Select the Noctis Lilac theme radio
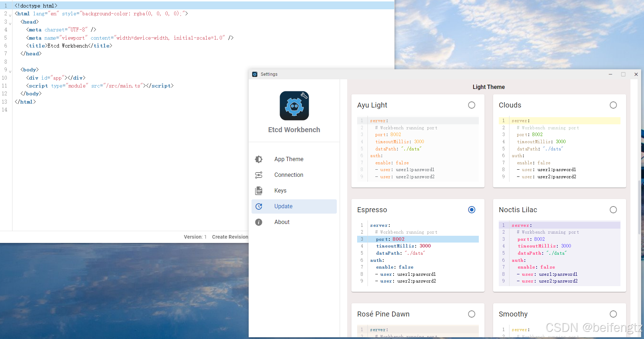This screenshot has width=644, height=339. tap(613, 210)
